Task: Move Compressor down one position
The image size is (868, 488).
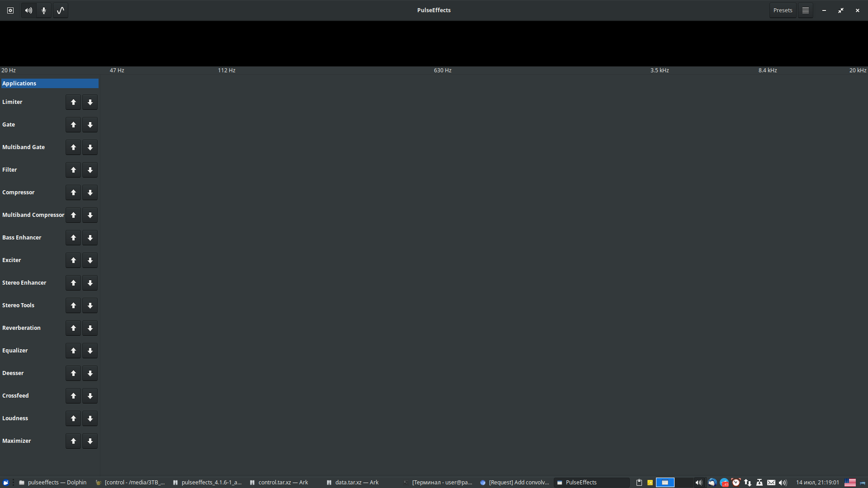Action: [90, 192]
